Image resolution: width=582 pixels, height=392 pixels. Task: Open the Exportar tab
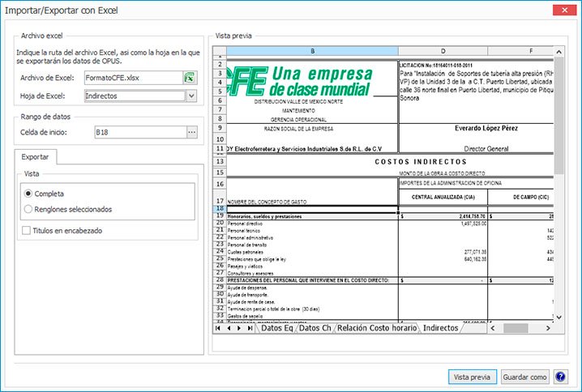pyautogui.click(x=35, y=157)
